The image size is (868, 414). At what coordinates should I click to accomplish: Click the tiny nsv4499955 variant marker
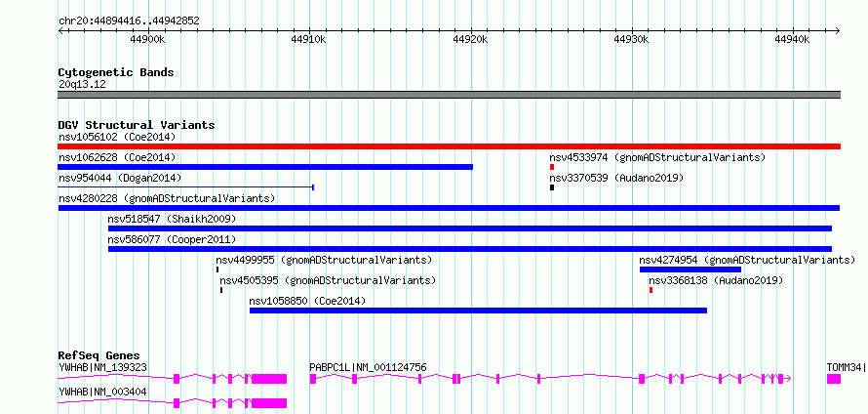click(x=217, y=269)
